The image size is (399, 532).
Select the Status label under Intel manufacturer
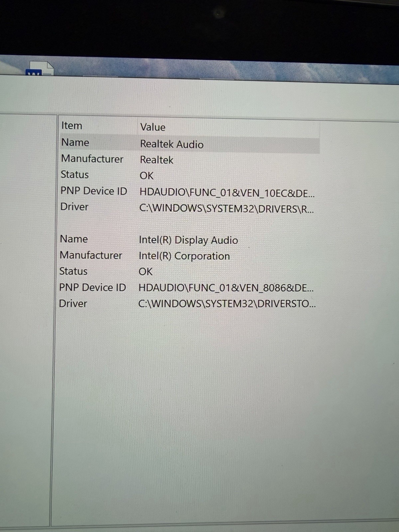click(73, 271)
